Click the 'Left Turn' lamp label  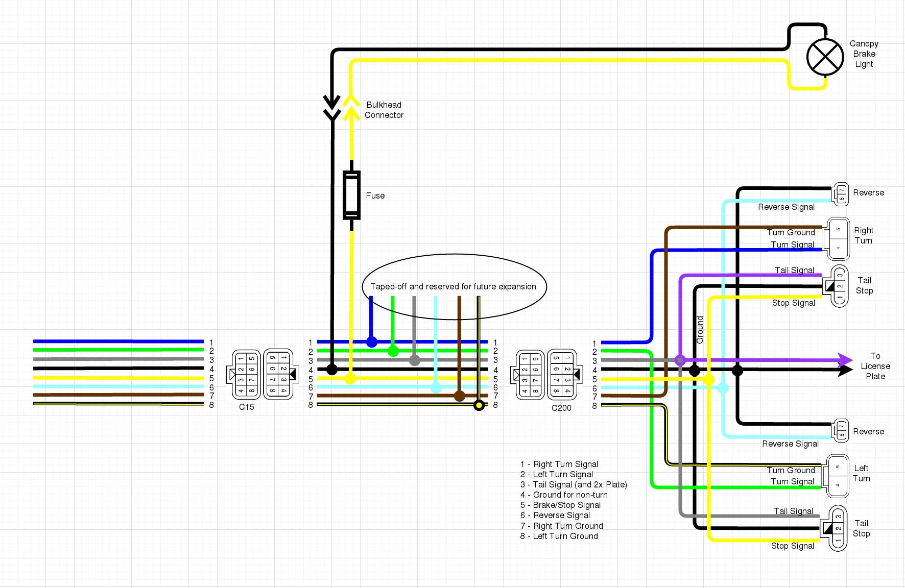tap(861, 473)
